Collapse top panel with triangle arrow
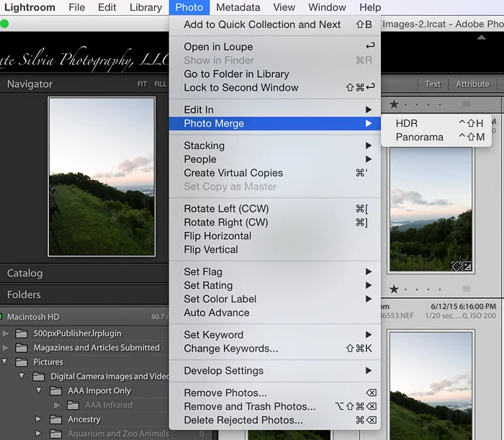This screenshot has width=504, height=440. tap(481, 37)
